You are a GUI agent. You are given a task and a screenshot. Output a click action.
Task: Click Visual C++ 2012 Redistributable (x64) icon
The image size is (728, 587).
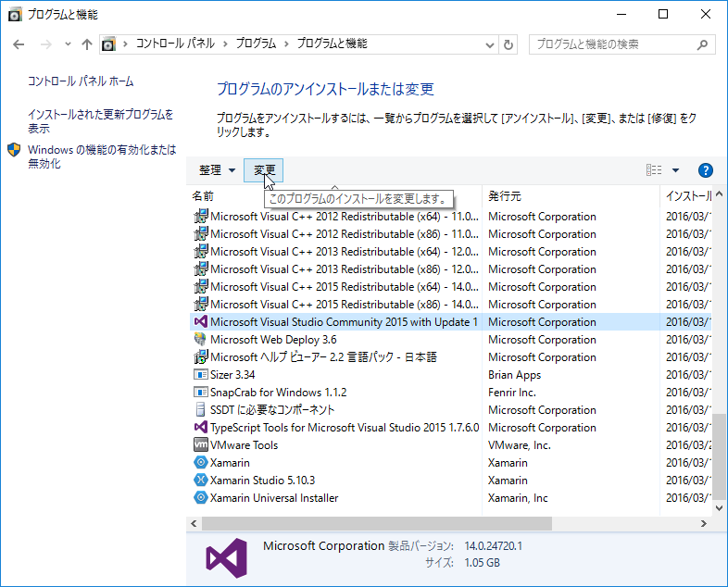click(201, 217)
